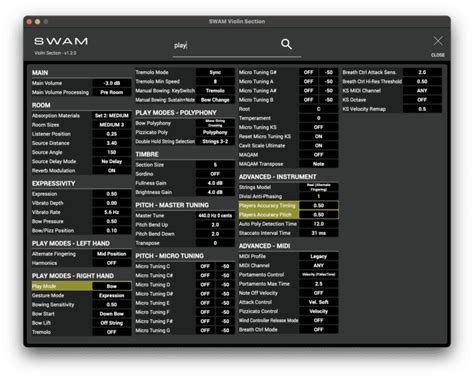Click Section Size 5 value
The height and width of the screenshot is (378, 474).
coord(215,165)
